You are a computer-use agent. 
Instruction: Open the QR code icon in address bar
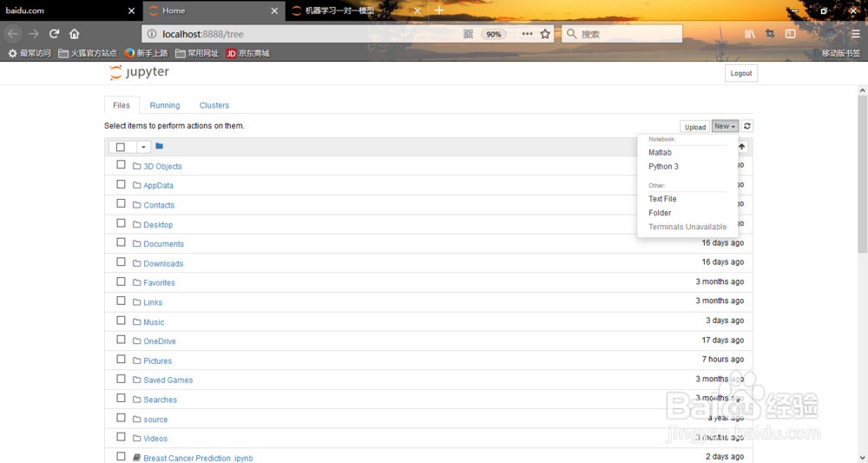click(x=469, y=34)
